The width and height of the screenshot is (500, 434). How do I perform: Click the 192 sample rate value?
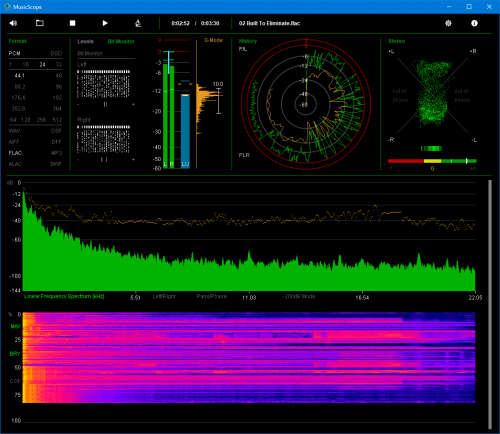57,98
